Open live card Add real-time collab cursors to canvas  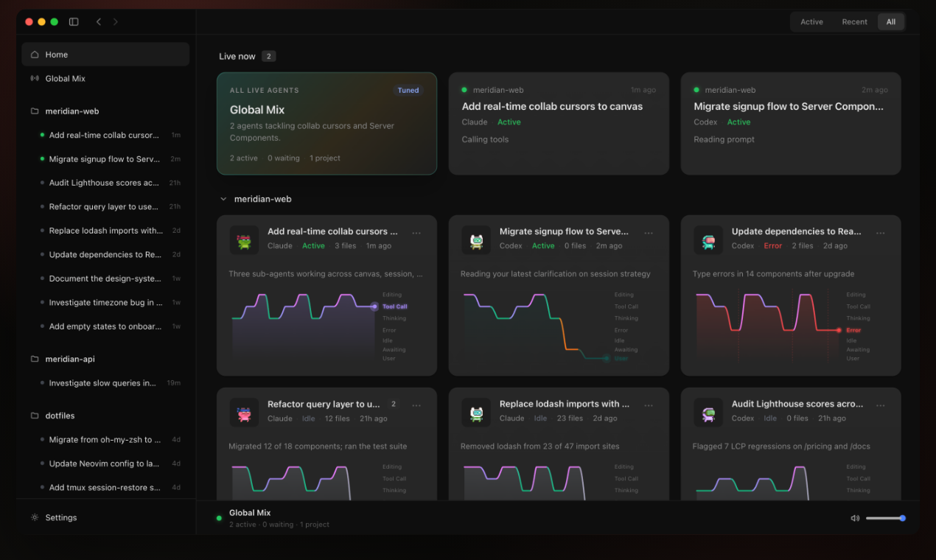pyautogui.click(x=559, y=124)
